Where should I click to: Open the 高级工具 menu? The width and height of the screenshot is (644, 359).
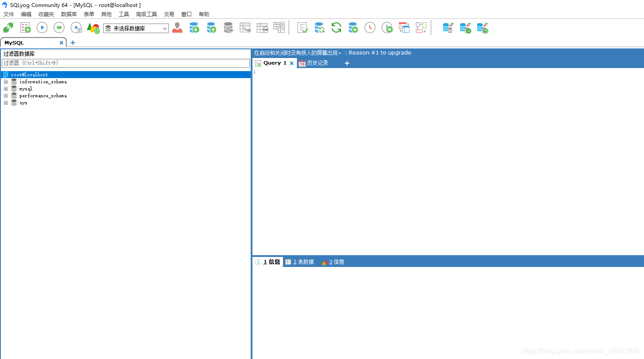(x=147, y=14)
